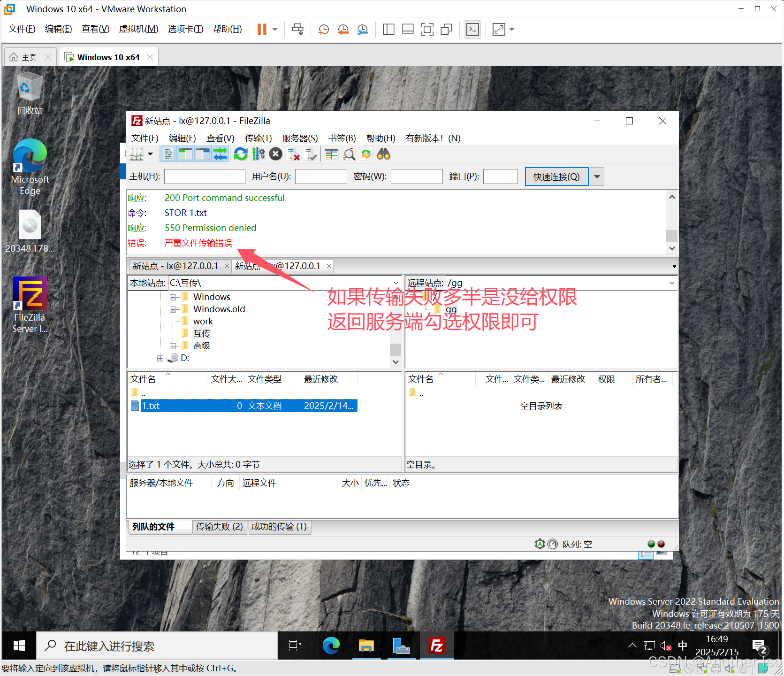Click Windows Start button in taskbar
784x676 pixels.
pos(19,646)
